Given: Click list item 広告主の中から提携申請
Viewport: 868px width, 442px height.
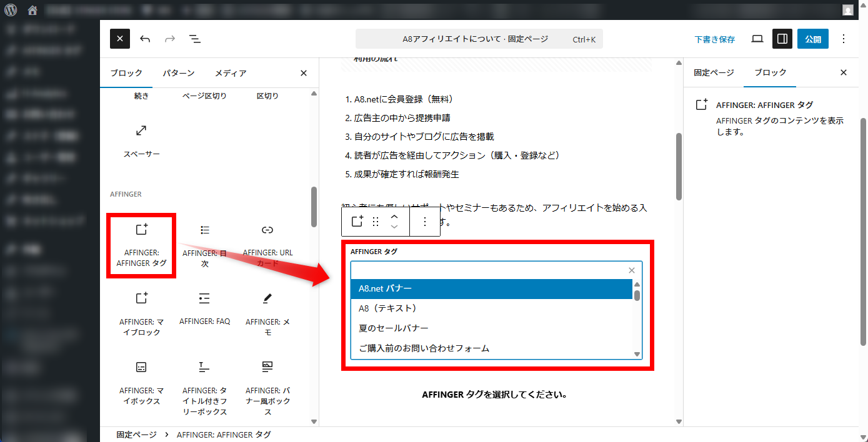Looking at the screenshot, I should 402,118.
